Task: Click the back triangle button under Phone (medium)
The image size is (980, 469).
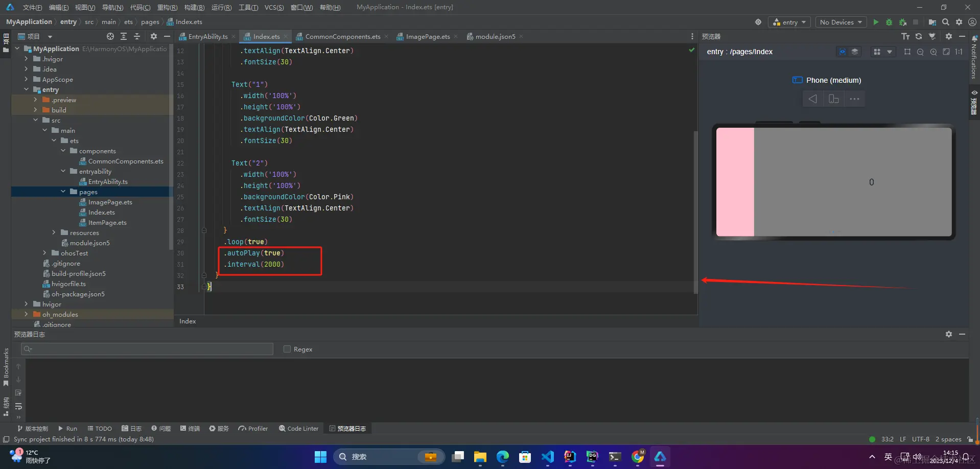Action: (812, 99)
